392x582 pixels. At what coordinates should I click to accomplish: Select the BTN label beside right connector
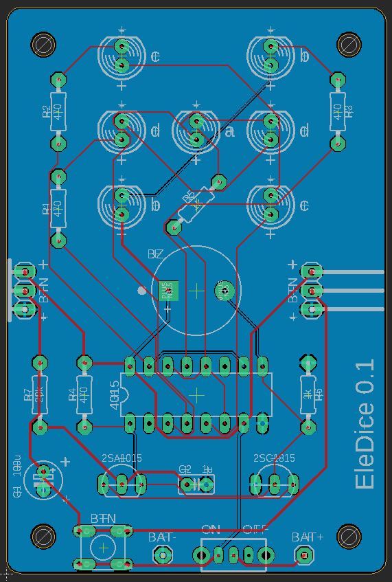[293, 290]
